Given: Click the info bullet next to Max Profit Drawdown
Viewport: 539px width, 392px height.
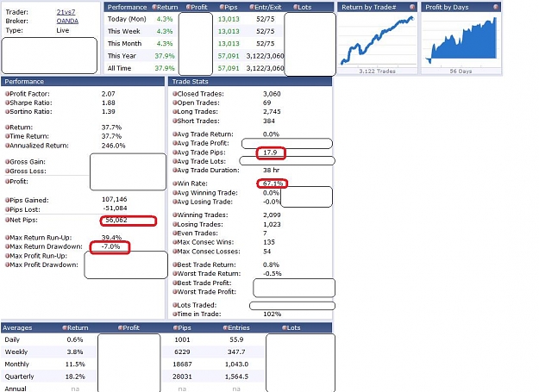Looking at the screenshot, I should coord(7,264).
